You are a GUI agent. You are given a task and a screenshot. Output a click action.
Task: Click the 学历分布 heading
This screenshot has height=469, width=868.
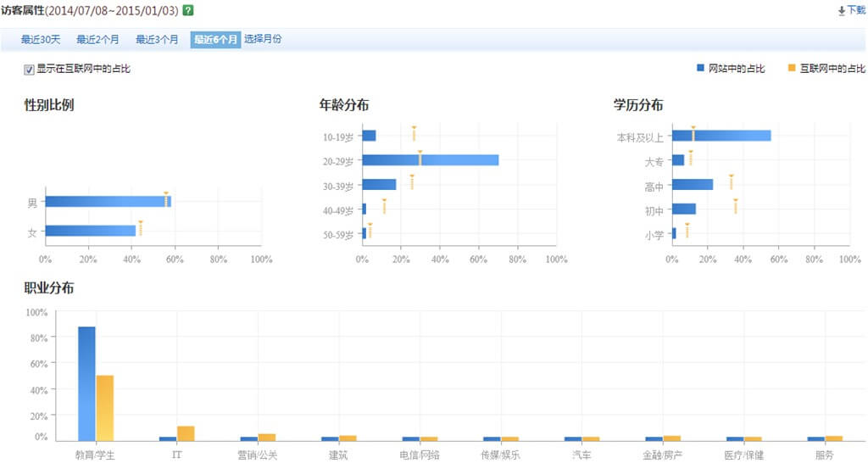tap(637, 104)
